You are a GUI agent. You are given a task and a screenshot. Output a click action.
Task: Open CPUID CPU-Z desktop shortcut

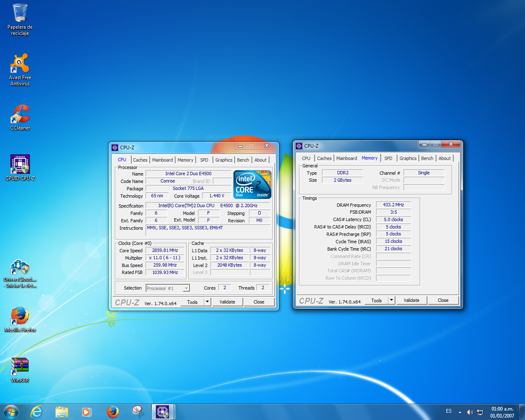click(x=20, y=168)
